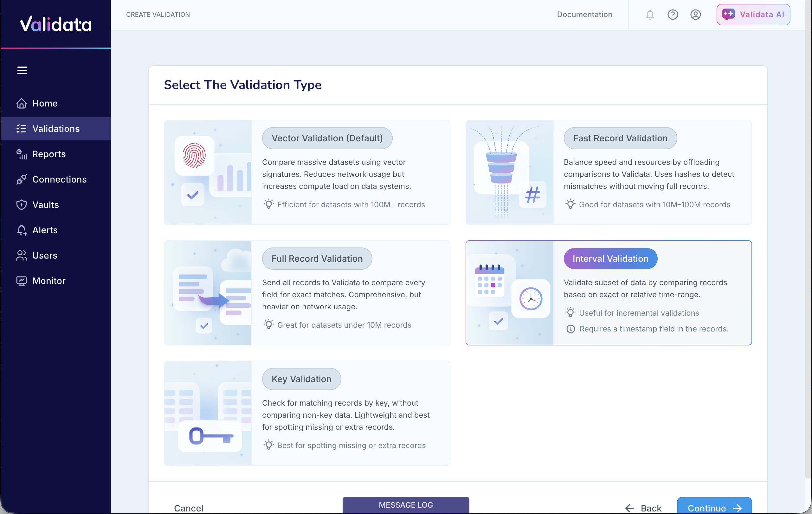
Task: Open the Documentation page
Action: coord(584,15)
